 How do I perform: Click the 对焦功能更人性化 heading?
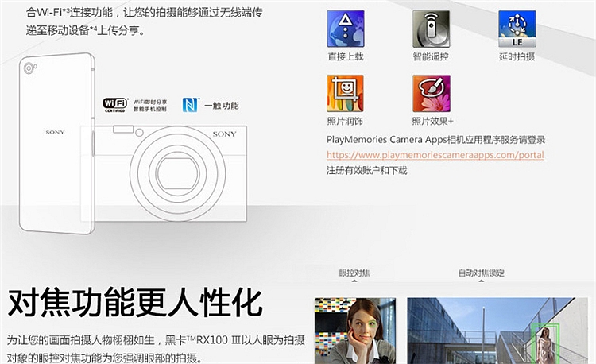135,303
